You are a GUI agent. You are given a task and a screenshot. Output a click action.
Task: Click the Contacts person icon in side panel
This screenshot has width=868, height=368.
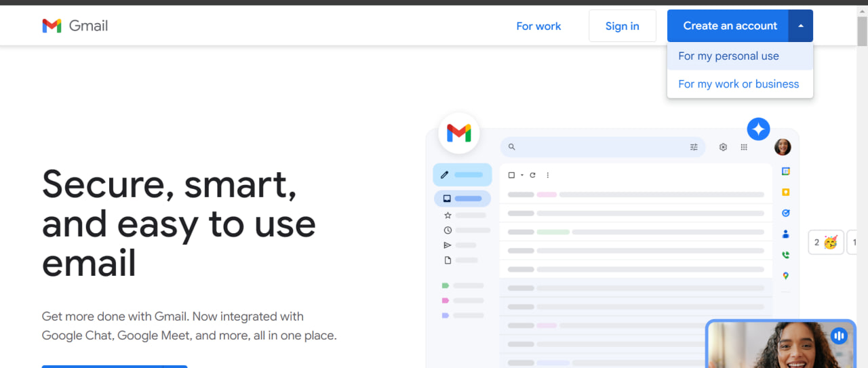coord(786,234)
